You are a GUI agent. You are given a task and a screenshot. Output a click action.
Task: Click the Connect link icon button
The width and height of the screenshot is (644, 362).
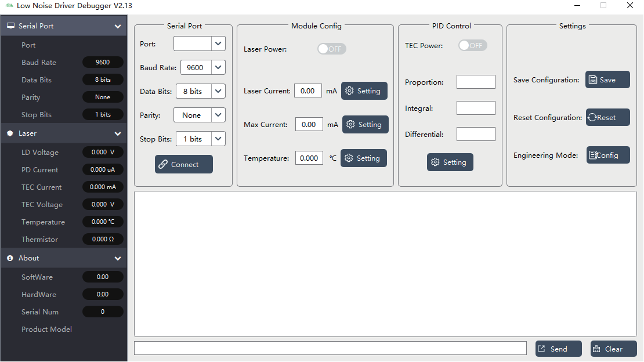pyautogui.click(x=164, y=165)
